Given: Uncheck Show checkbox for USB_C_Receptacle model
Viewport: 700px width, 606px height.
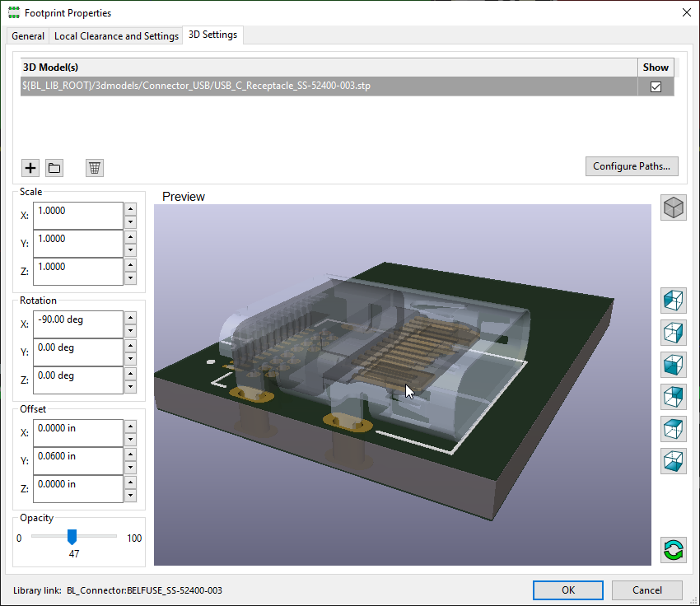Looking at the screenshot, I should coord(656,86).
